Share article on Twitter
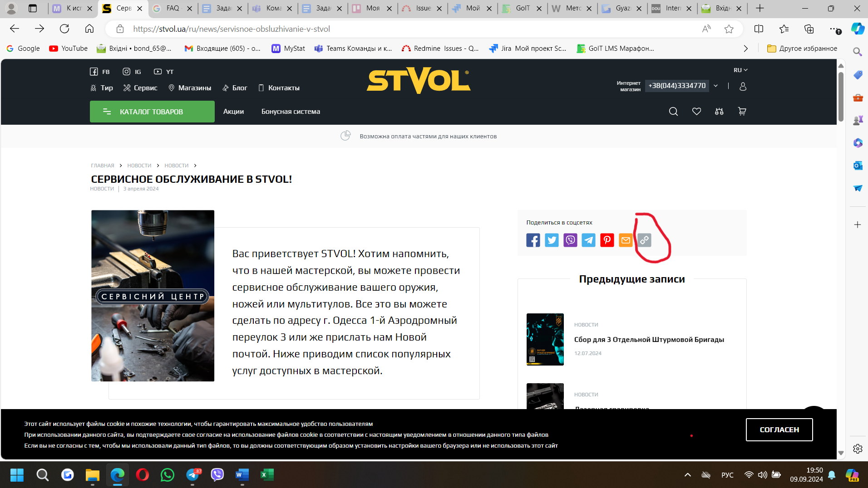Image resolution: width=868 pixels, height=488 pixels. pos(552,240)
